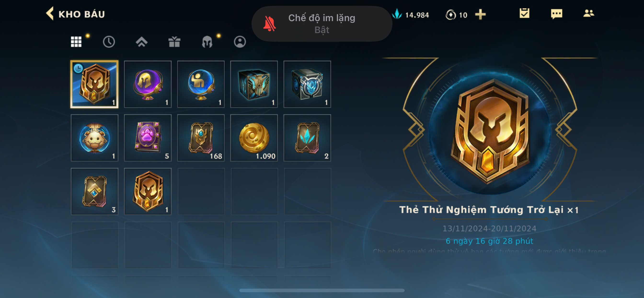Open the chat bubble icon

point(557,14)
